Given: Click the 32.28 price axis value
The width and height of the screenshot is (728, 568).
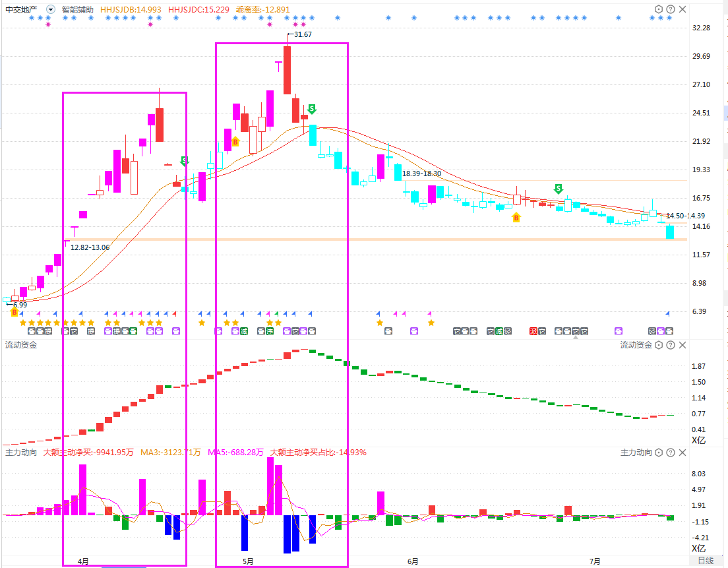Looking at the screenshot, I should [701, 28].
